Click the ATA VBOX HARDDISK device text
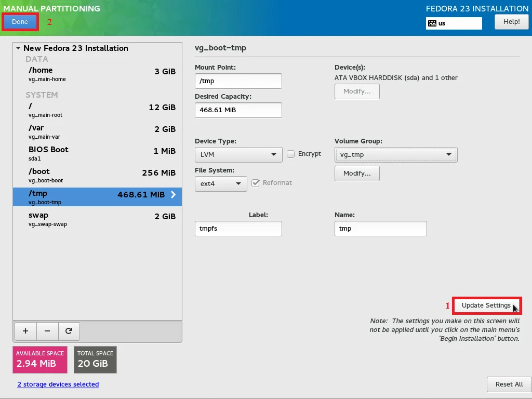The width and height of the screenshot is (532, 399). click(396, 78)
